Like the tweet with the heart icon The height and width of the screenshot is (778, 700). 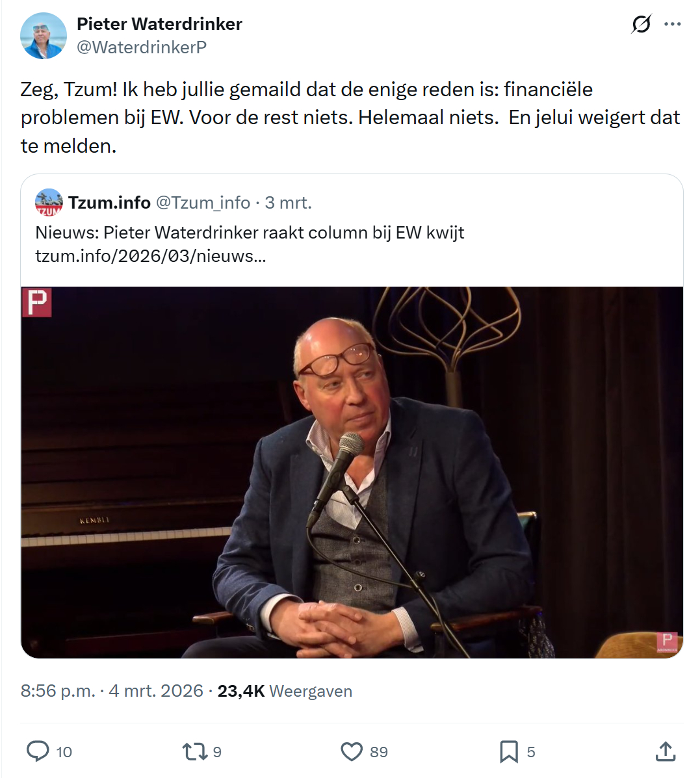tap(352, 751)
